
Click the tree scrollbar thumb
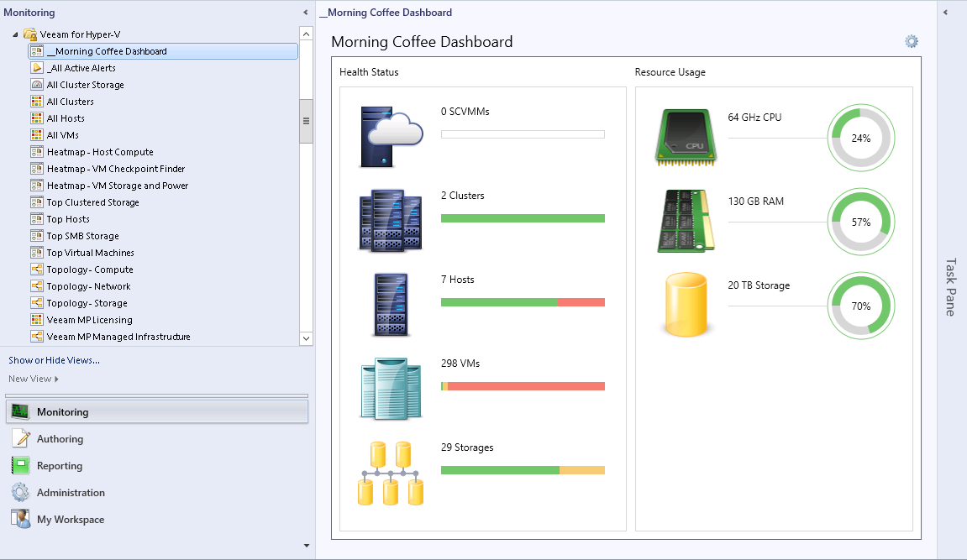coord(306,121)
